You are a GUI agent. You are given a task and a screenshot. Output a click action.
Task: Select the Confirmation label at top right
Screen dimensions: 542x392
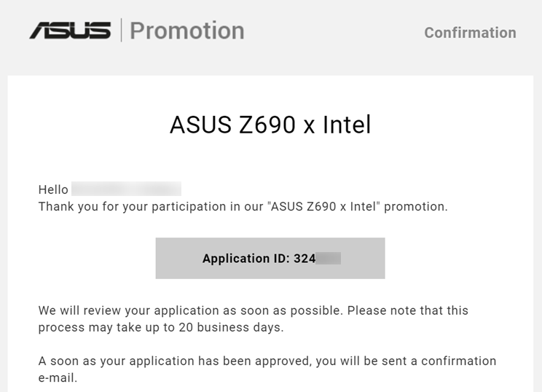pos(470,33)
